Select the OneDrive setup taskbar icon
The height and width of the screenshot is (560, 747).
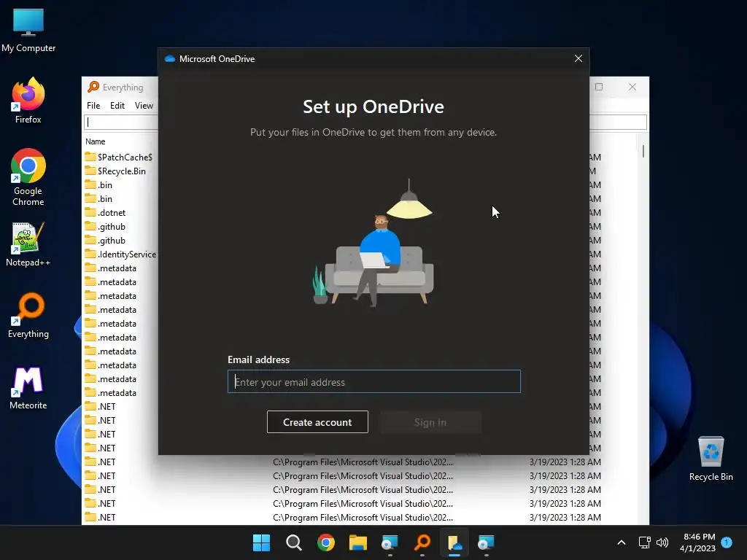coord(454,542)
